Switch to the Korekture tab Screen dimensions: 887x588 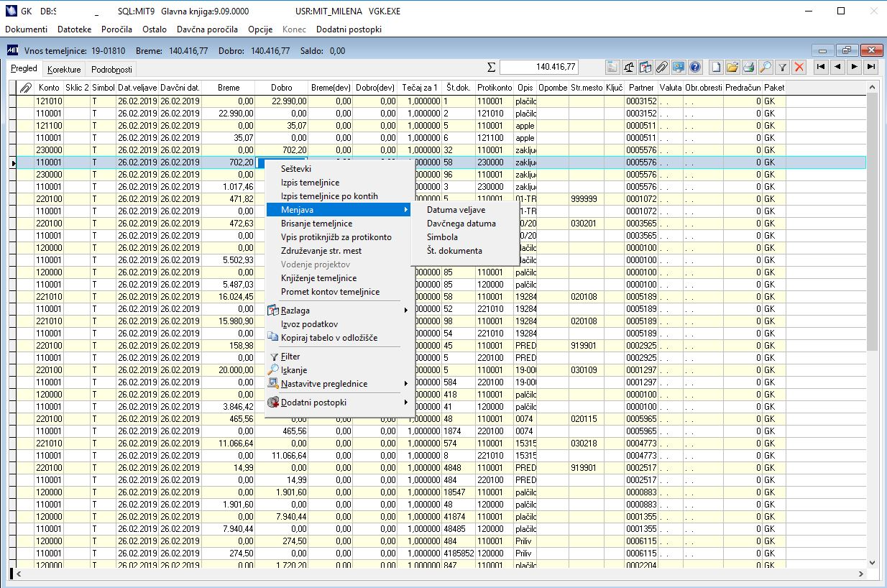pos(63,70)
